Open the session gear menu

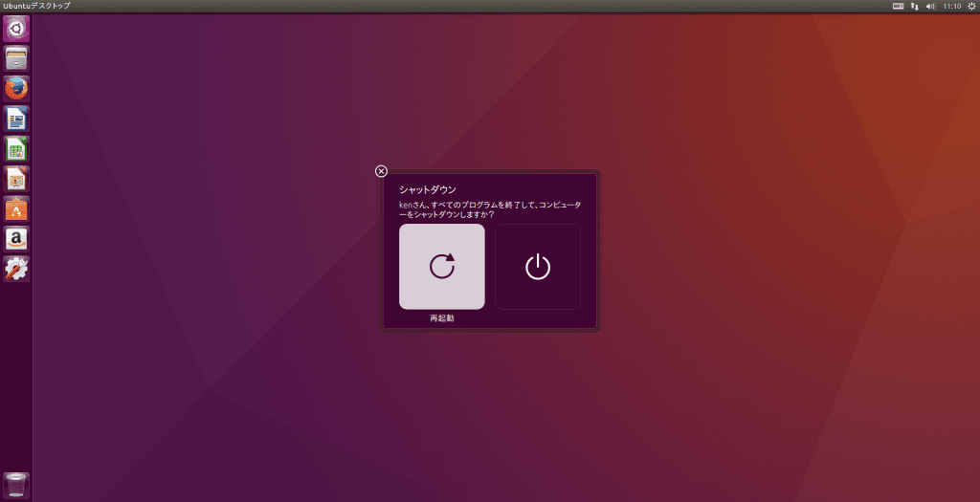[x=972, y=6]
